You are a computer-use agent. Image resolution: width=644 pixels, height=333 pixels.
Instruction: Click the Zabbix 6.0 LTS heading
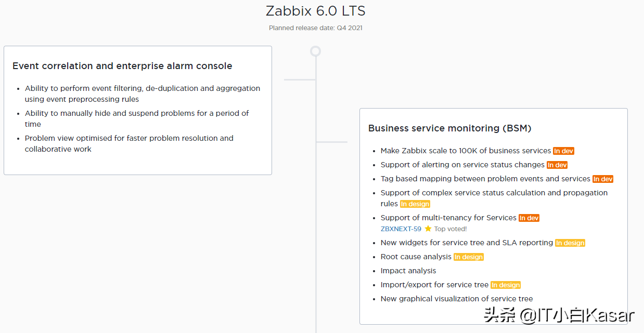315,11
